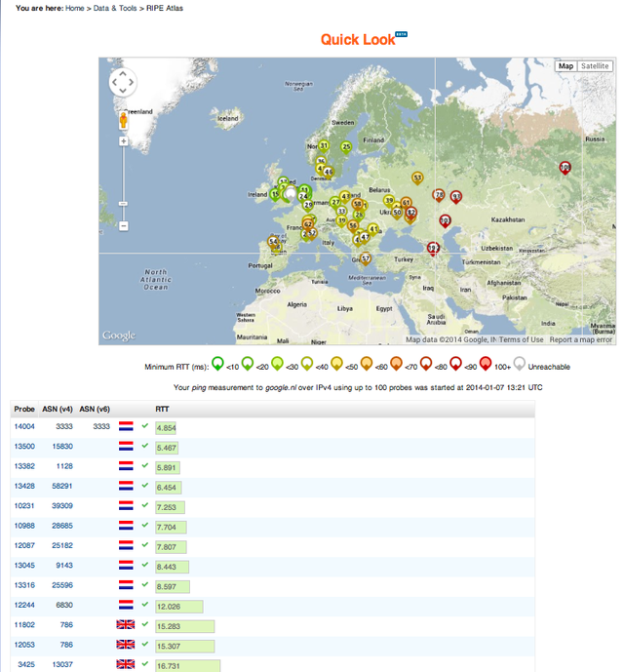Select the orange marker labeled 58
Image resolution: width=624 pixels, height=672 pixels.
(x=357, y=205)
